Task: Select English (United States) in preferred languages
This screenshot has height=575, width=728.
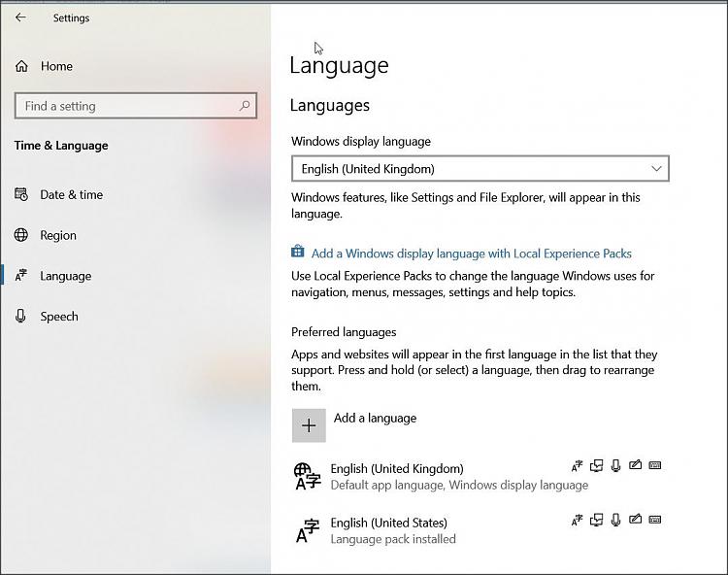Action: click(x=479, y=530)
